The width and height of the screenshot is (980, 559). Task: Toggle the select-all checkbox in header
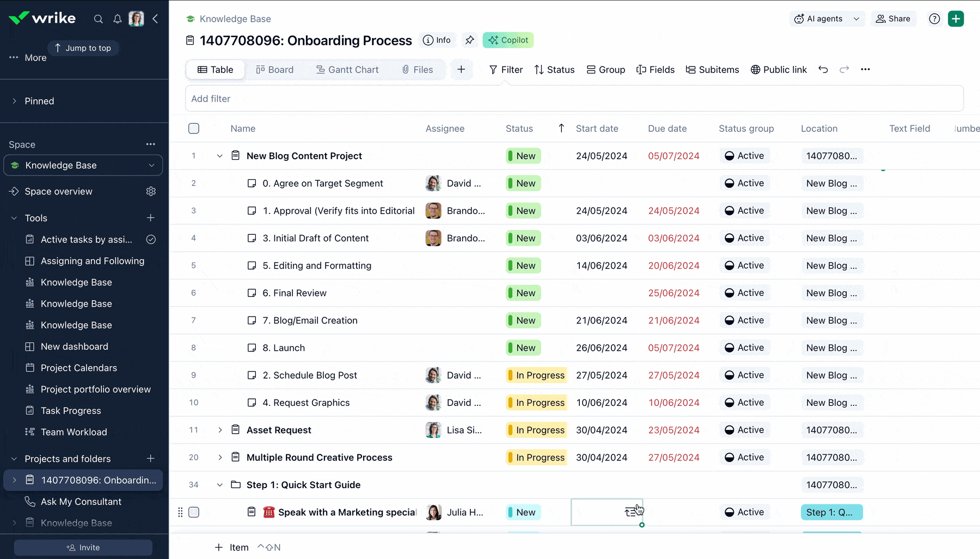tap(194, 129)
